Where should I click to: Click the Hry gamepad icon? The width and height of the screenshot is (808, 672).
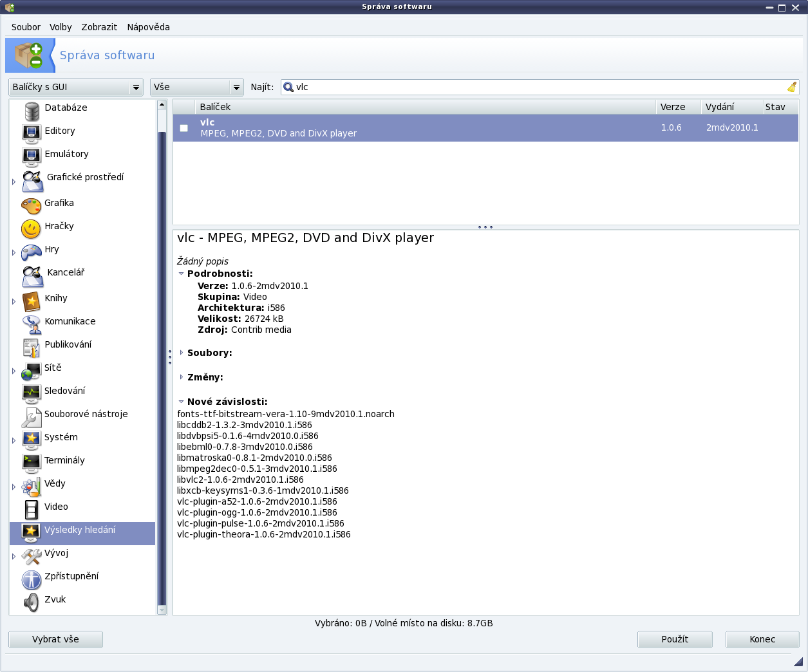[x=31, y=252]
